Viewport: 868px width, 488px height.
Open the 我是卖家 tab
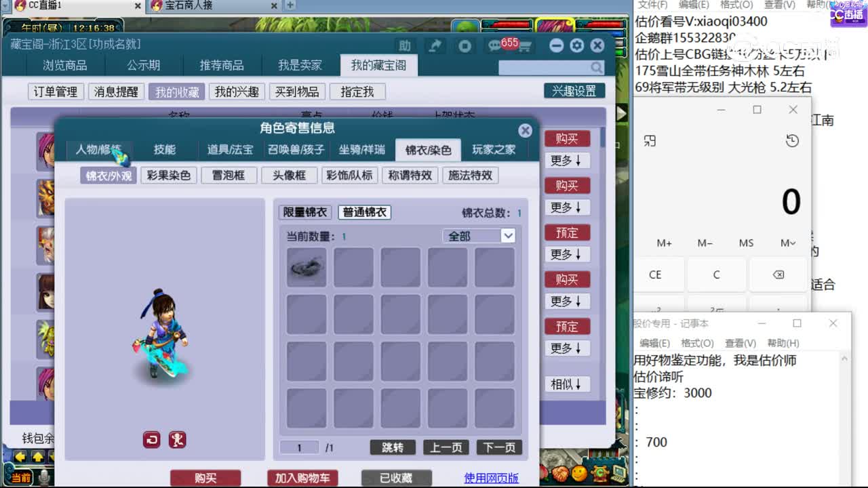[x=300, y=65]
